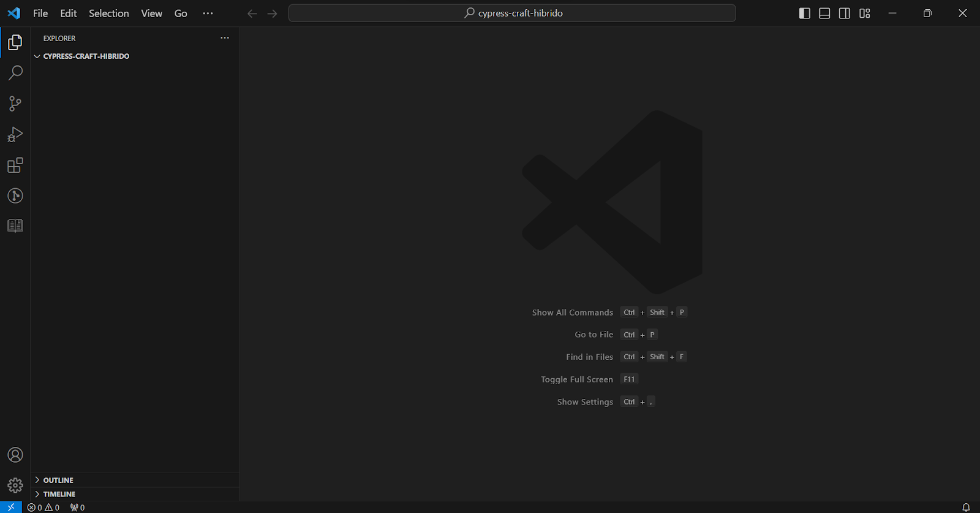Go back using the left arrow

(x=252, y=13)
